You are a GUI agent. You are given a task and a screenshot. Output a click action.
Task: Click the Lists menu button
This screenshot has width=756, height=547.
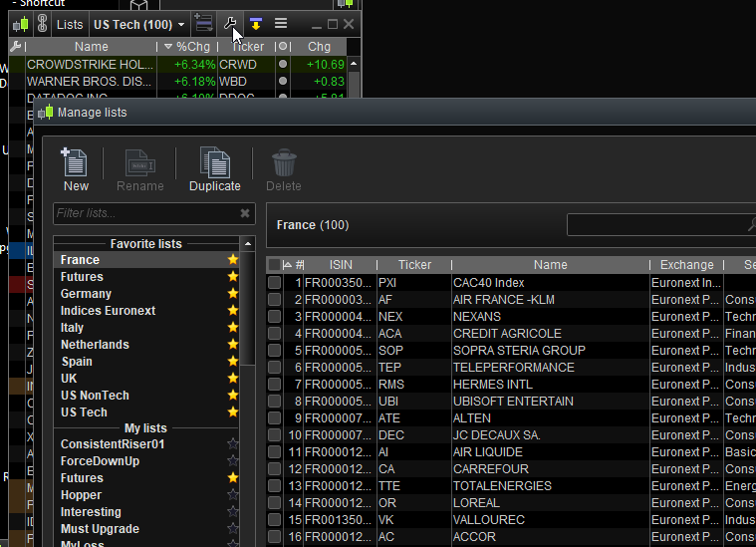(x=70, y=24)
